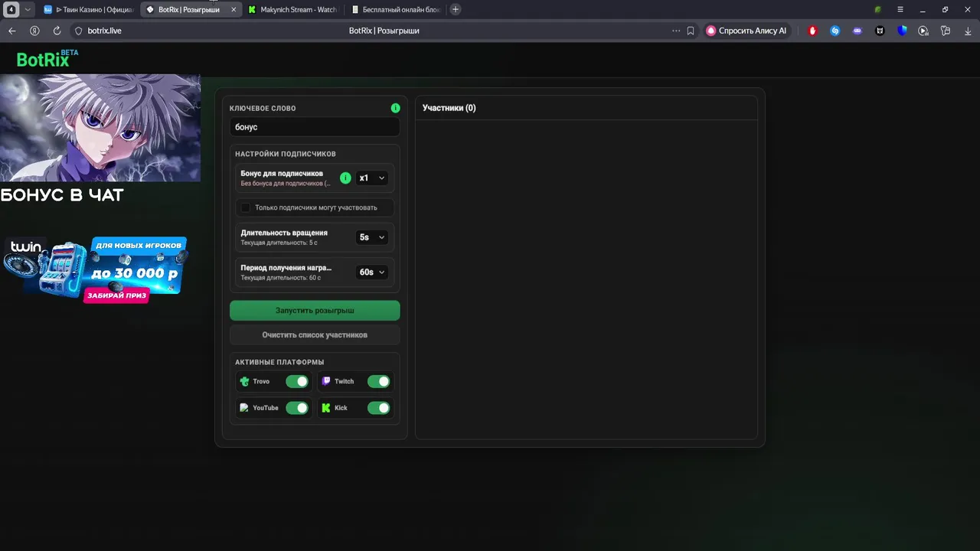Click the Yandex home icon in toolbar
The image size is (980, 551).
coord(34,31)
